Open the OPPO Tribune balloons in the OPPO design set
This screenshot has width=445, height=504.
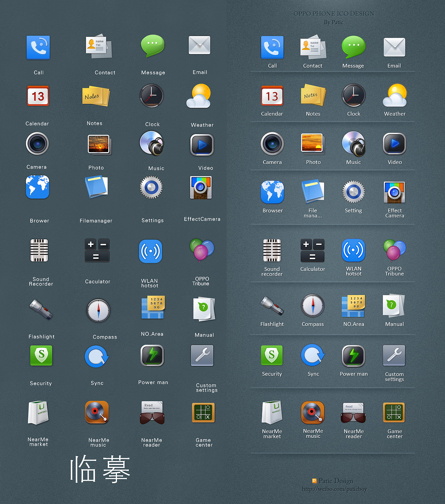click(x=395, y=250)
